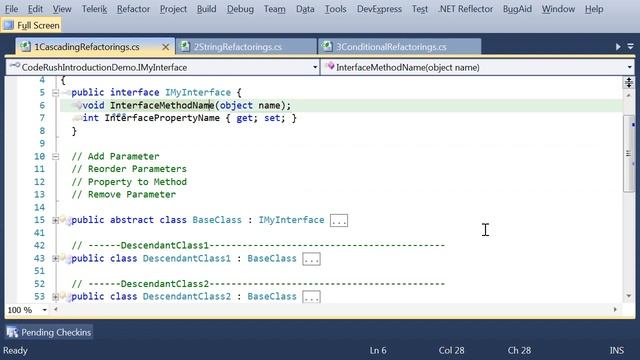Screen dimensions: 640x360
Task: Click the '// Property to Method' comment
Action: 129,182
